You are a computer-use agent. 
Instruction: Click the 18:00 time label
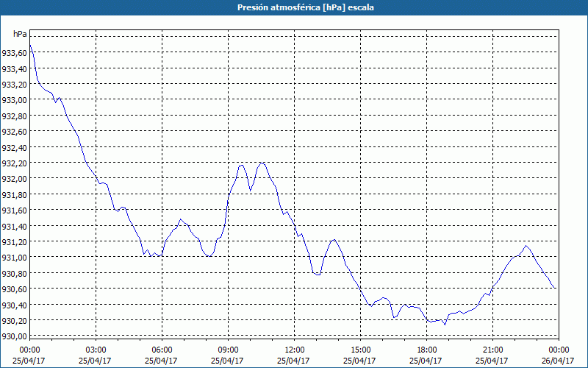[x=427, y=350]
